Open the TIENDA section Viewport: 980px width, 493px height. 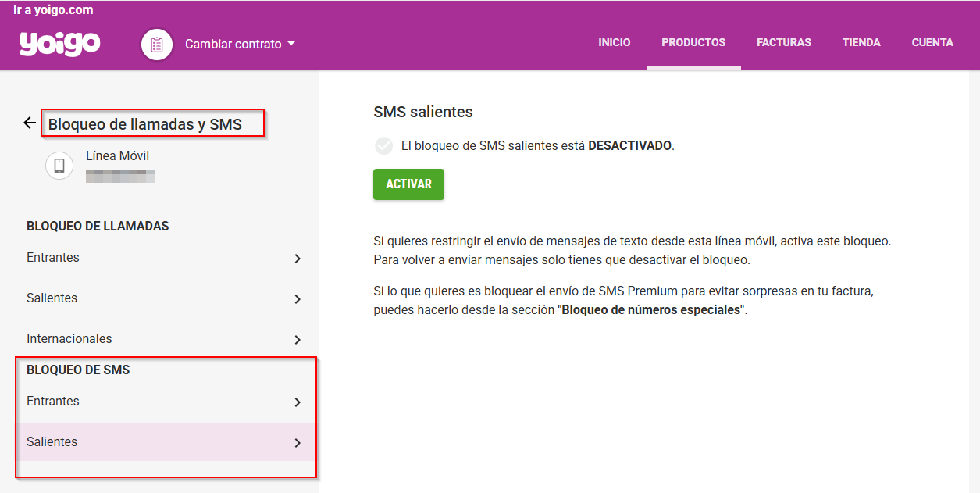click(861, 42)
